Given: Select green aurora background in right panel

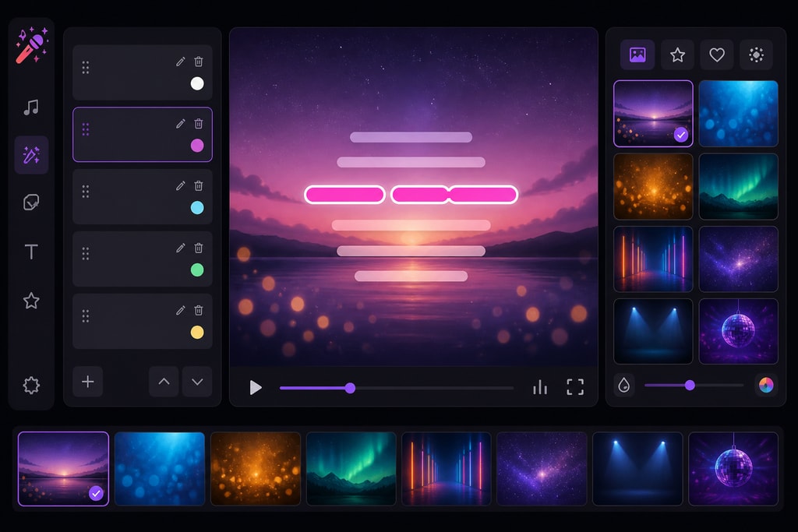Looking at the screenshot, I should [739, 187].
